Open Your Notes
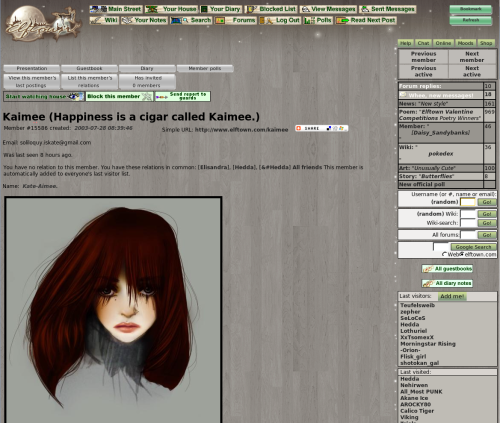This screenshot has width=500, height=423. pyautogui.click(x=144, y=20)
